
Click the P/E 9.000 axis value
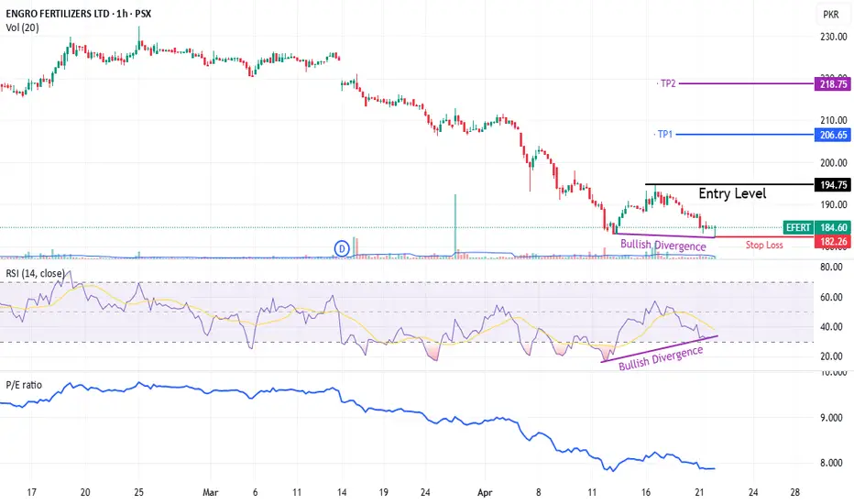tap(832, 417)
